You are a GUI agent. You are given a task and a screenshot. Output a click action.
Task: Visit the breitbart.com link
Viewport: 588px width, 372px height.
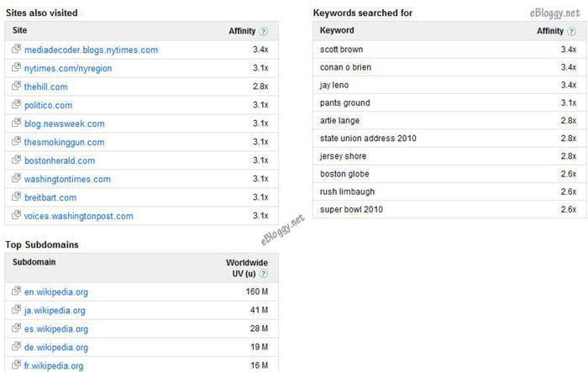(50, 197)
